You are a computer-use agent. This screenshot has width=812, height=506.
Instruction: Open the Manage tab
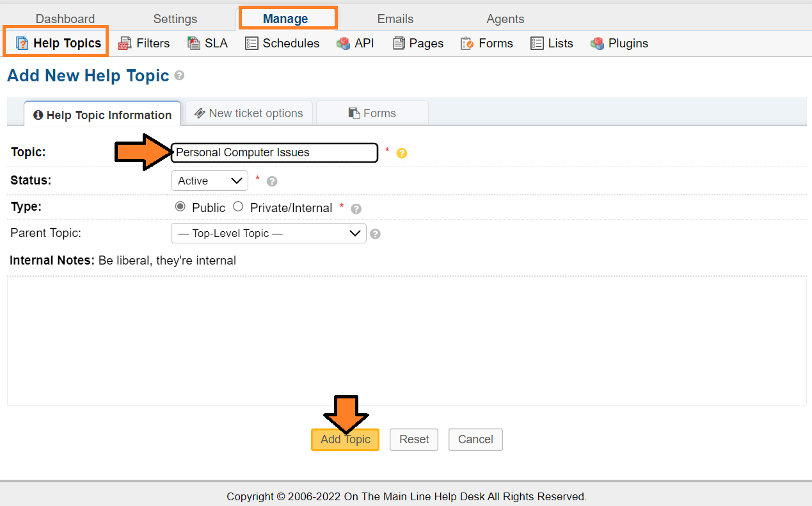click(285, 19)
